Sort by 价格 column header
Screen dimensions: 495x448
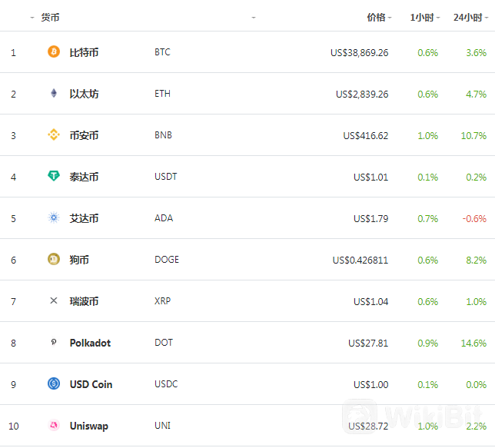[x=378, y=17]
